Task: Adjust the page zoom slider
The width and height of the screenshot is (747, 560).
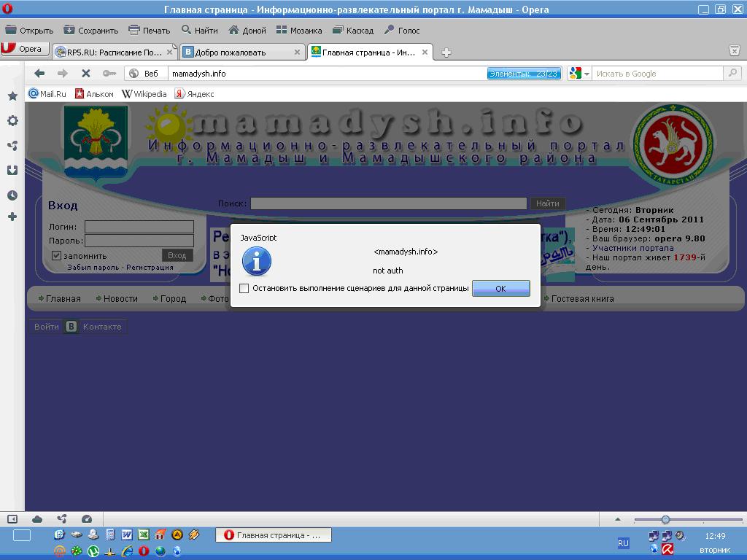Action: 665,519
